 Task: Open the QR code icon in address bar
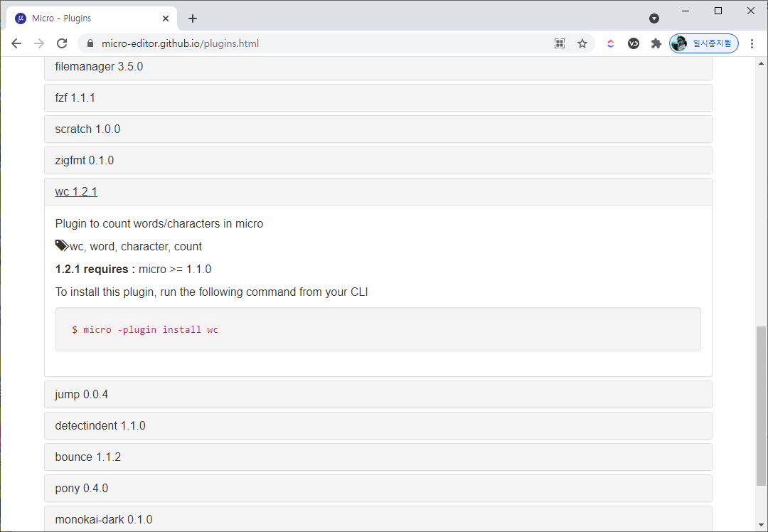(560, 43)
